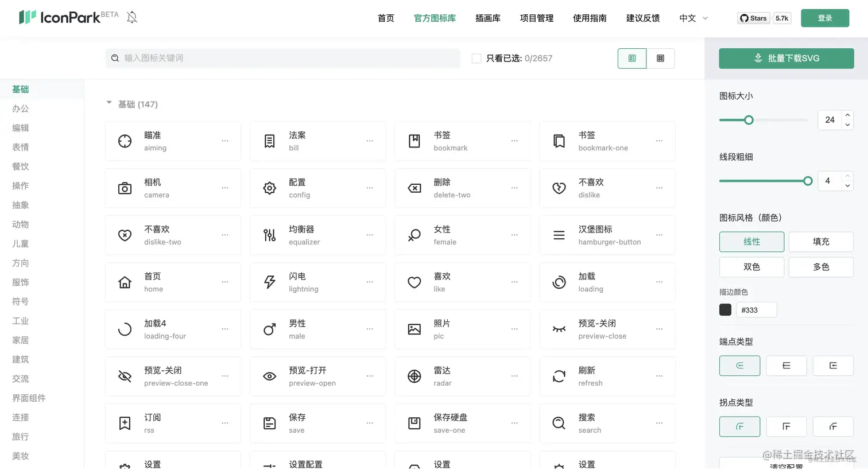Choose the 双色 icon style
The width and height of the screenshot is (868, 474).
(751, 267)
